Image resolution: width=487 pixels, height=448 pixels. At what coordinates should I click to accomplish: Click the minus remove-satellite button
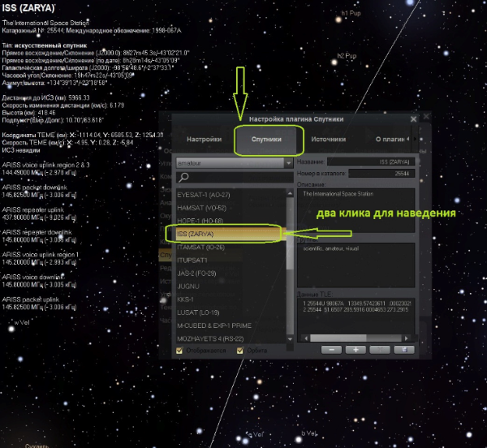click(331, 350)
